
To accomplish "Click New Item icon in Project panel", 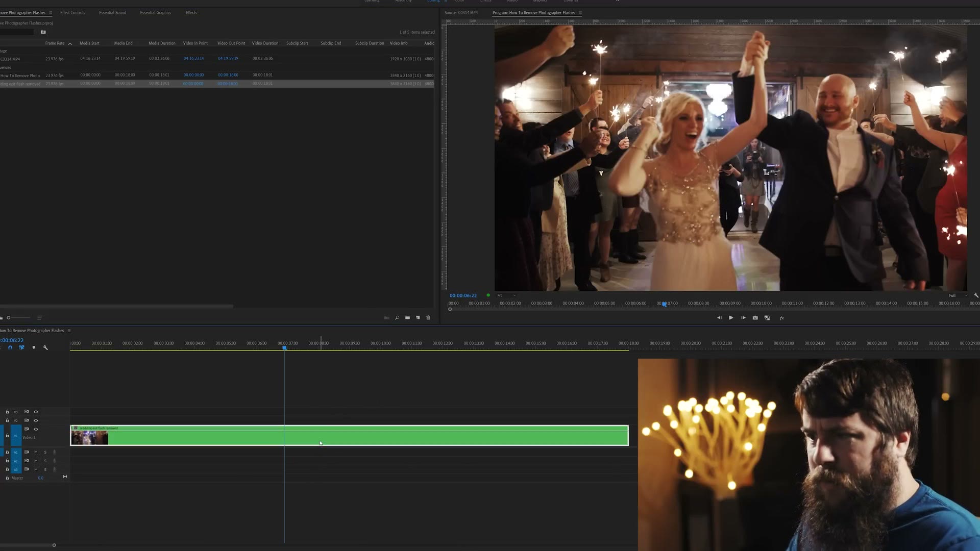I will coord(418,318).
